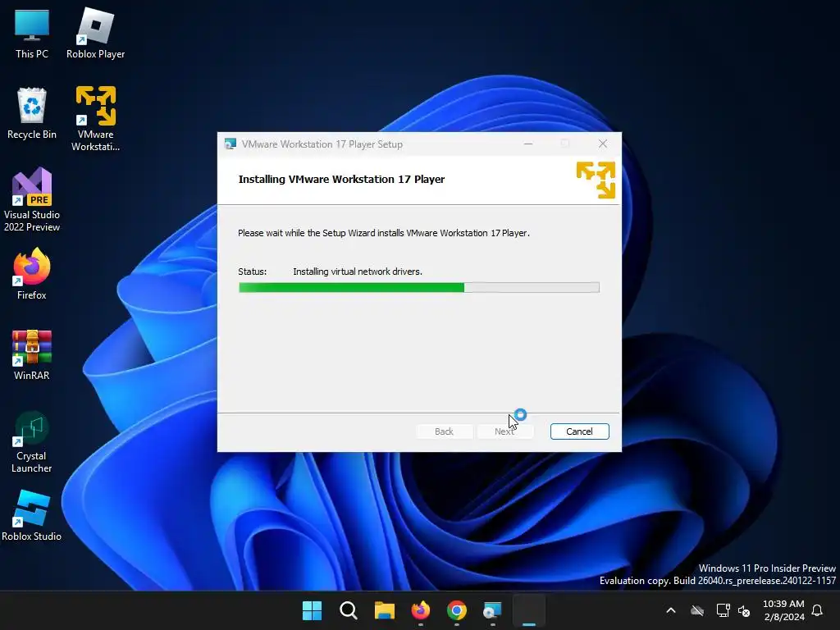840x630 pixels.
Task: Minimize the VMware Setup window
Action: tap(528, 144)
